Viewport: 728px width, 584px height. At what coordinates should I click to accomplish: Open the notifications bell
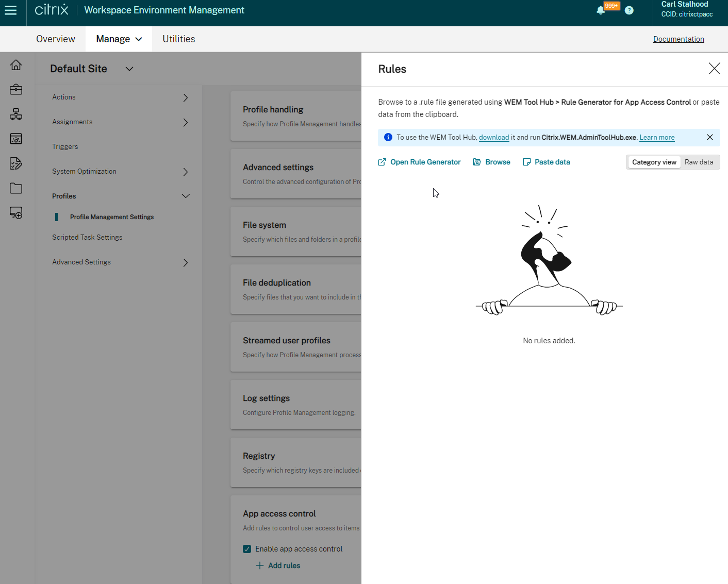[x=601, y=10]
